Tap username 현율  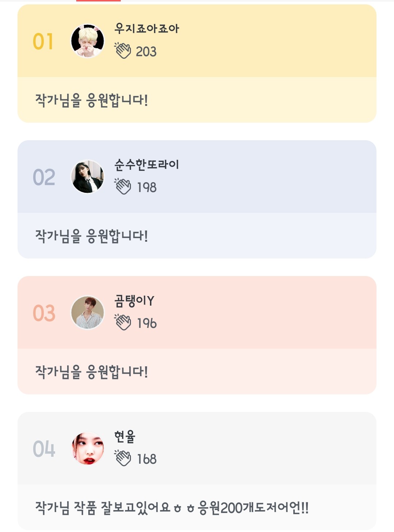(125, 436)
